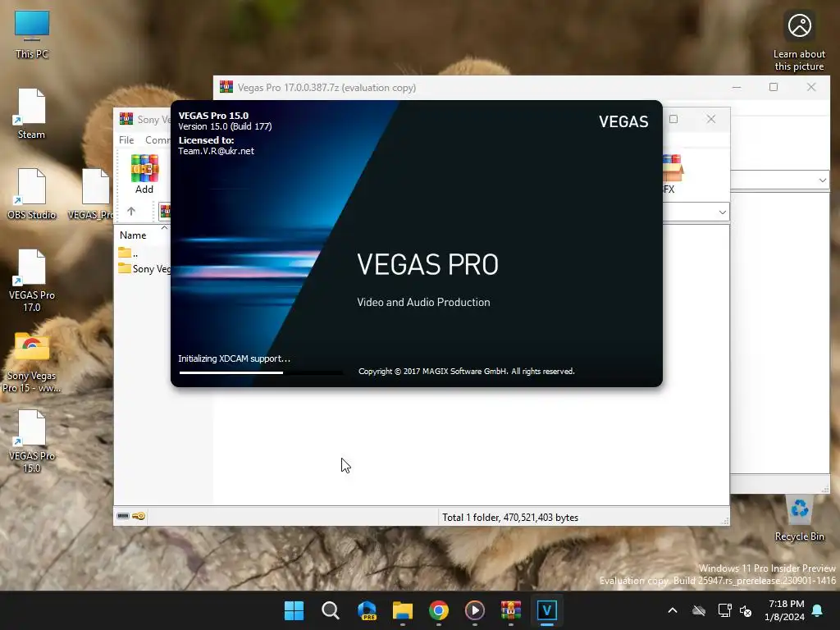The height and width of the screenshot is (630, 840).
Task: Switch to WinRAR from taskbar
Action: (x=510, y=610)
